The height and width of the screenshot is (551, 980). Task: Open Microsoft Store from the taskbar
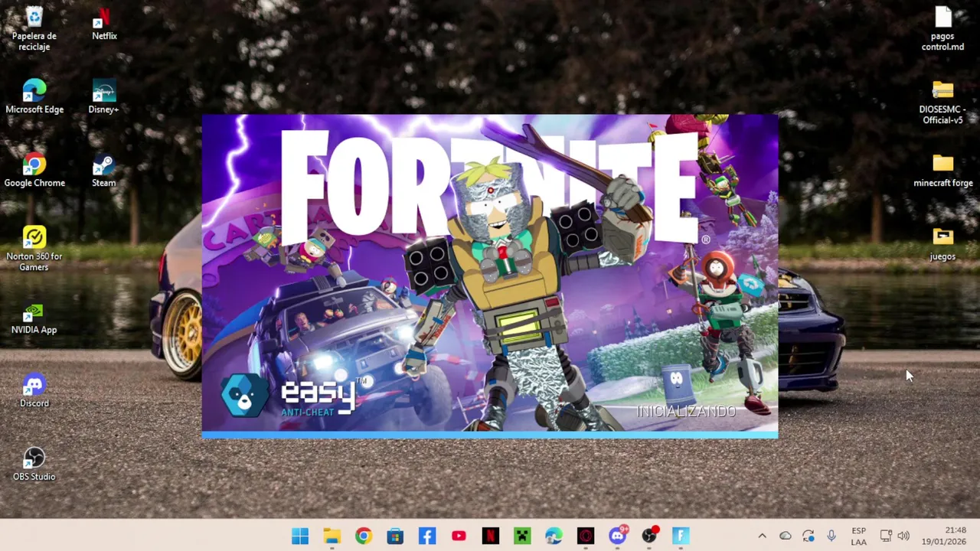click(395, 536)
